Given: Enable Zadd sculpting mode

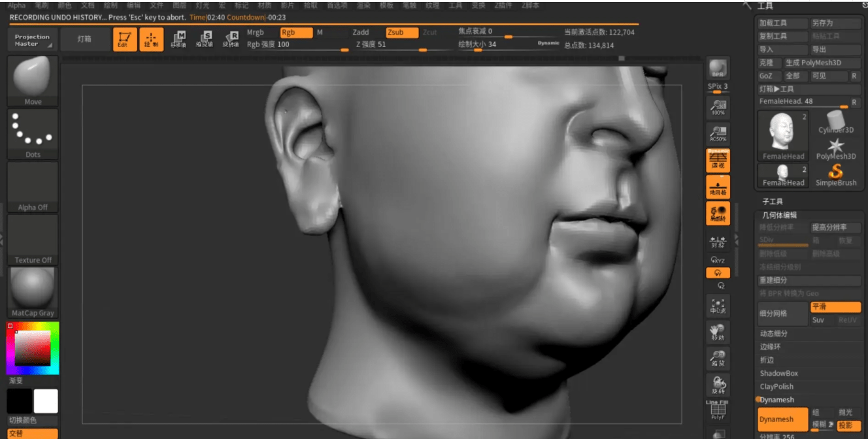Looking at the screenshot, I should coord(360,31).
